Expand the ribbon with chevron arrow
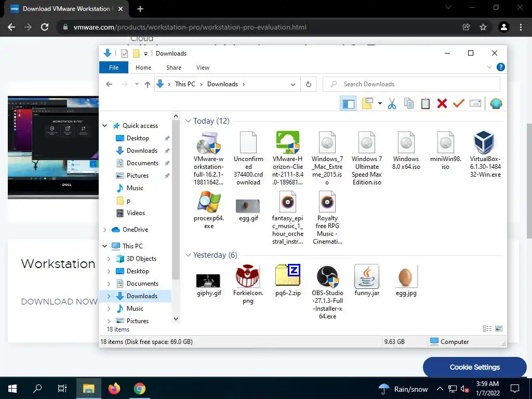This screenshot has width=532, height=399. click(489, 67)
